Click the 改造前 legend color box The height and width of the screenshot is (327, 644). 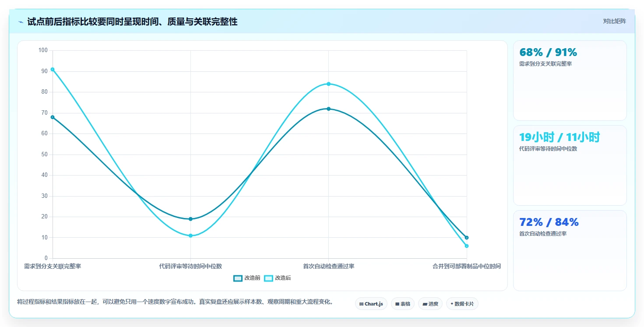point(238,278)
